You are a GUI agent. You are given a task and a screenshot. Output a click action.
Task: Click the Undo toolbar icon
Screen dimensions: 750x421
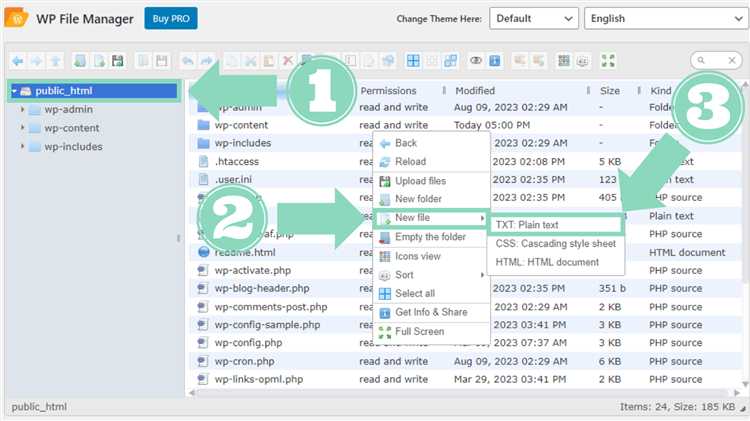point(188,61)
